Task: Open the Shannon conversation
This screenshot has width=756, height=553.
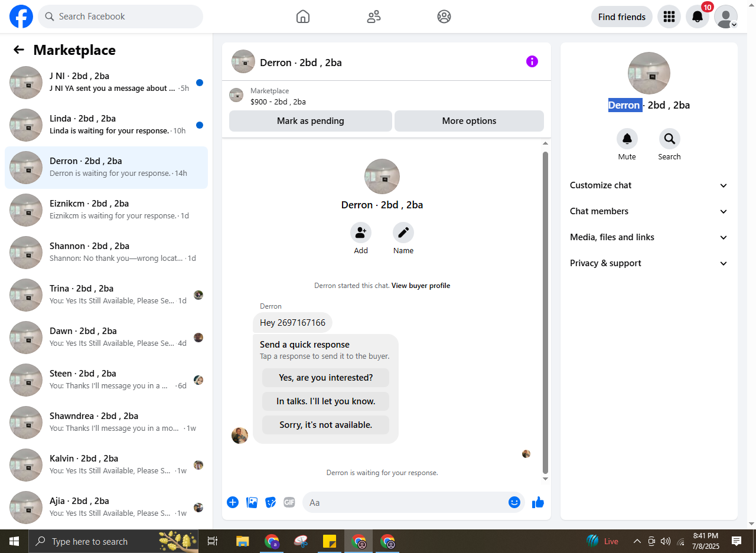Action: (x=106, y=253)
